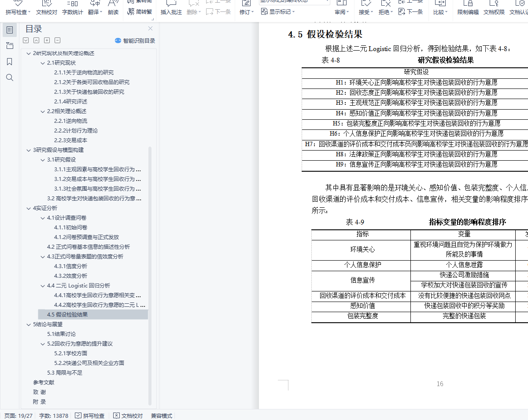Screen dimensions: 528x420
Task: Open the bookmark sidebar panel
Action: coord(10,62)
